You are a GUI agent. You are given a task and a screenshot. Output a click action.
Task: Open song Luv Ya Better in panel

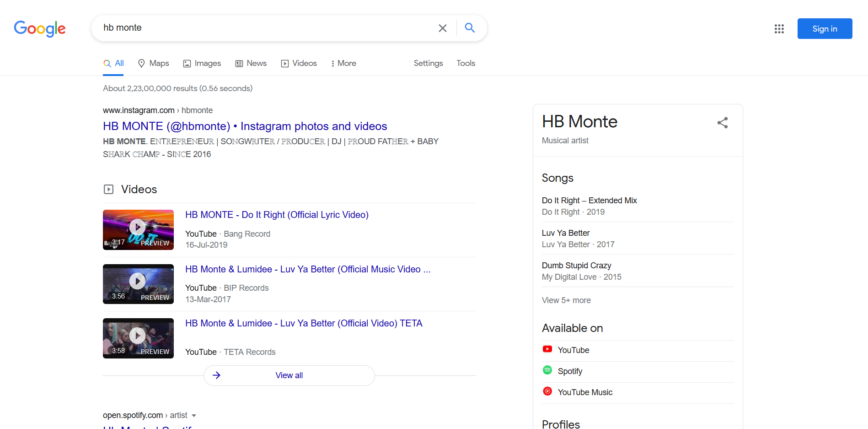click(x=566, y=233)
